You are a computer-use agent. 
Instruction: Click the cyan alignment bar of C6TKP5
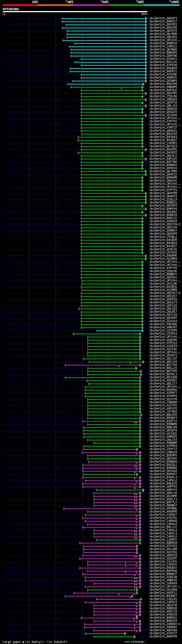[x=120, y=331]
